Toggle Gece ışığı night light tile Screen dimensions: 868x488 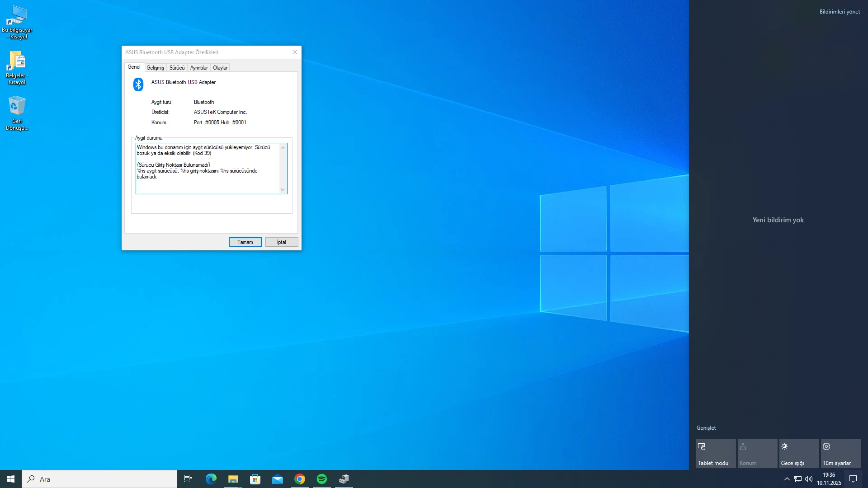[x=799, y=454]
